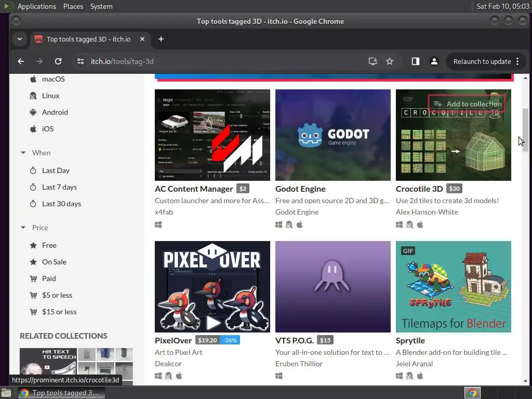Bookmark this page with the star icon
The image size is (532, 399).
click(x=390, y=61)
